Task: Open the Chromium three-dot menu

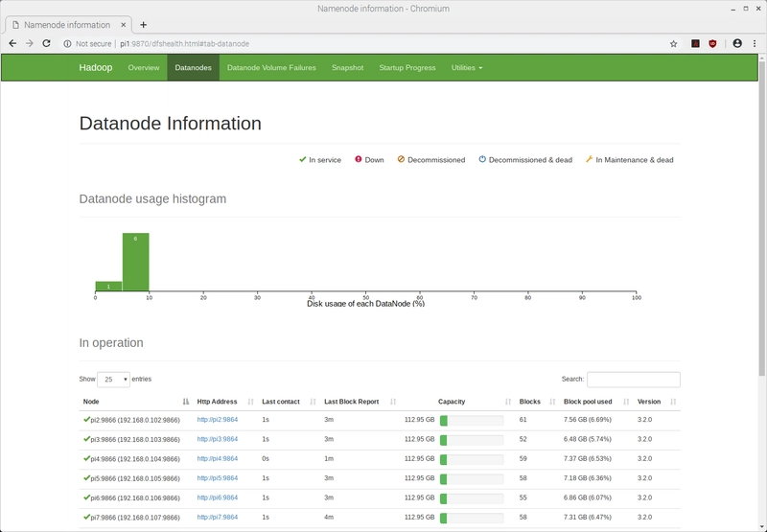Action: click(x=755, y=43)
